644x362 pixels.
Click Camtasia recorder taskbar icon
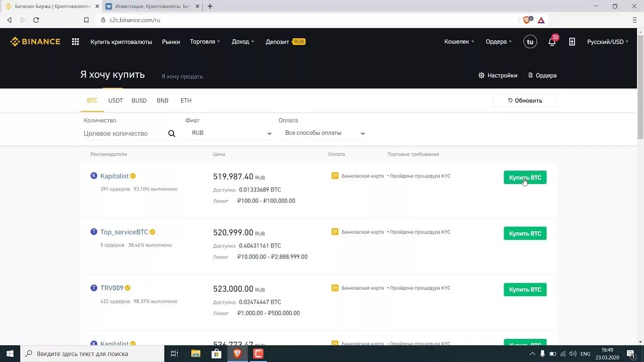click(258, 353)
